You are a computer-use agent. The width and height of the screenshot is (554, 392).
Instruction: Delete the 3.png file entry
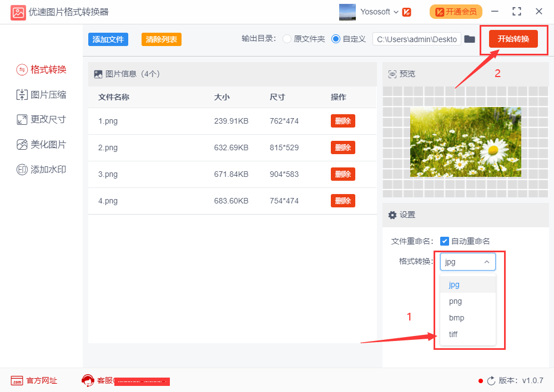(343, 174)
